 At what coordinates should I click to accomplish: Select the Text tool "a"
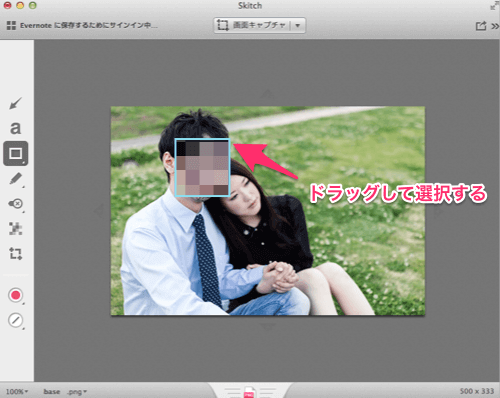tap(15, 128)
